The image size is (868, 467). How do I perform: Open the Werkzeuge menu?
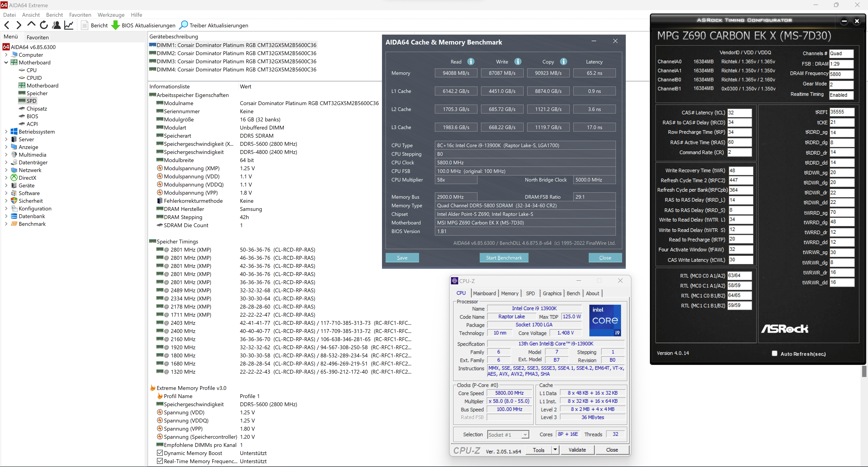coord(111,15)
